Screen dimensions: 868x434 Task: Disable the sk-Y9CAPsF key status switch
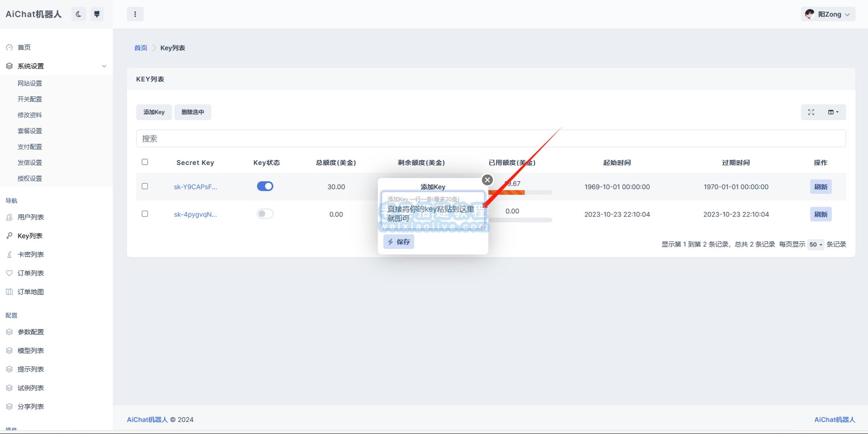point(265,187)
